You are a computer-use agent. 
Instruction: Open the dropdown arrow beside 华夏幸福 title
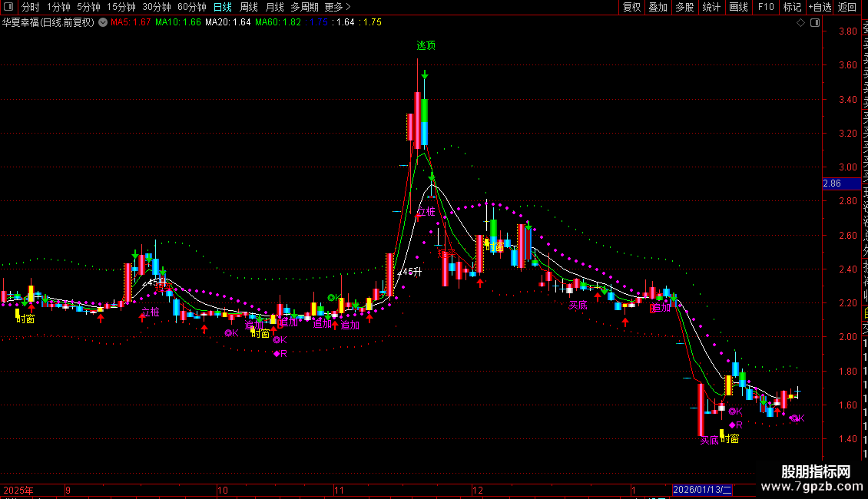click(103, 23)
